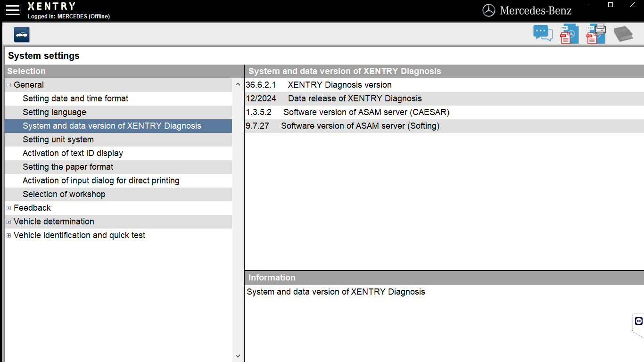The height and width of the screenshot is (362, 644).
Task: Click the vehicle selection car icon
Action: point(22,34)
